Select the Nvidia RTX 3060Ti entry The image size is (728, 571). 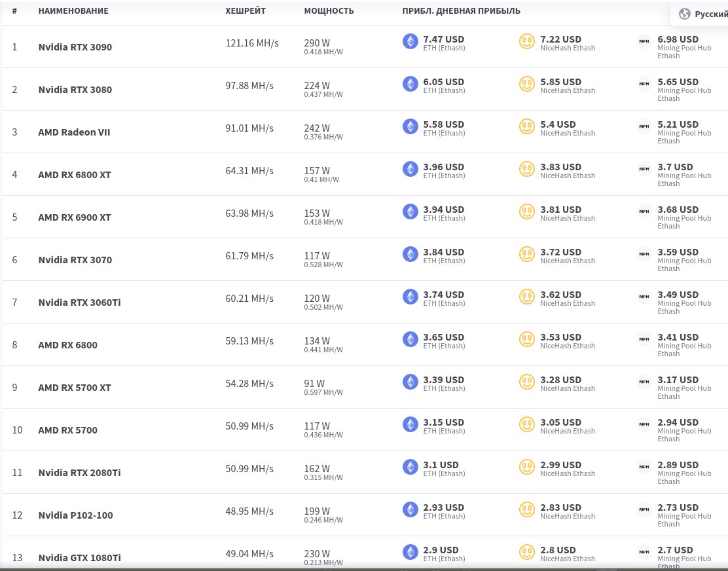pyautogui.click(x=79, y=303)
